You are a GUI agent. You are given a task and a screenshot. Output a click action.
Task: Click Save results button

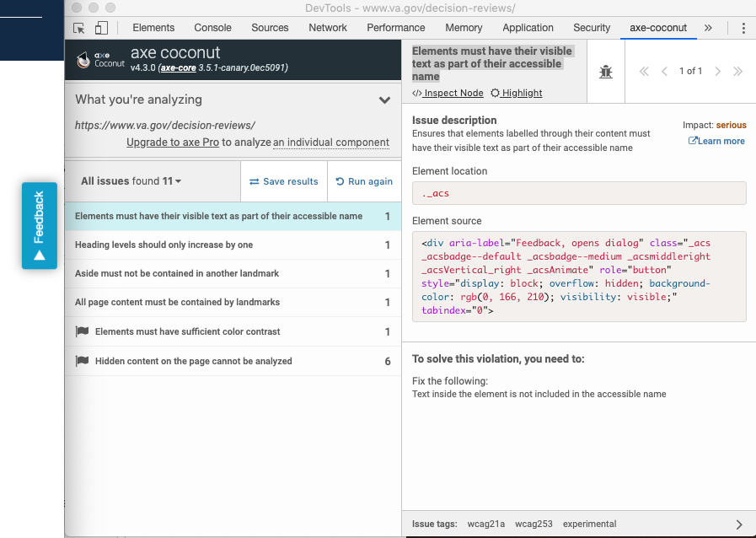(x=284, y=181)
